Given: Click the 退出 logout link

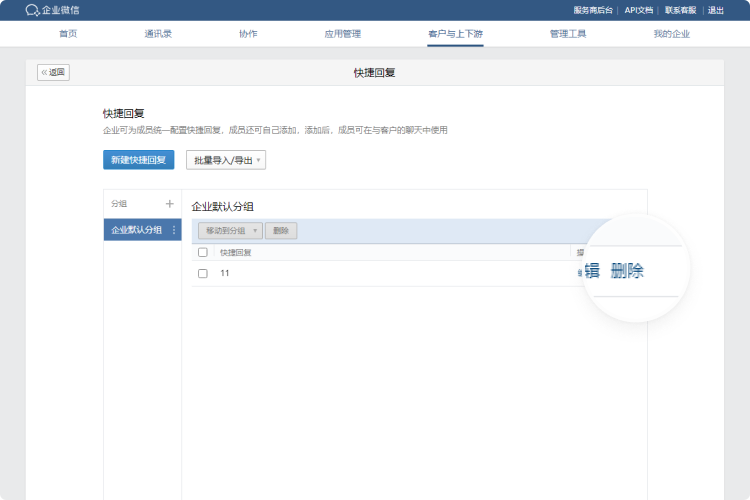Looking at the screenshot, I should click(x=716, y=10).
